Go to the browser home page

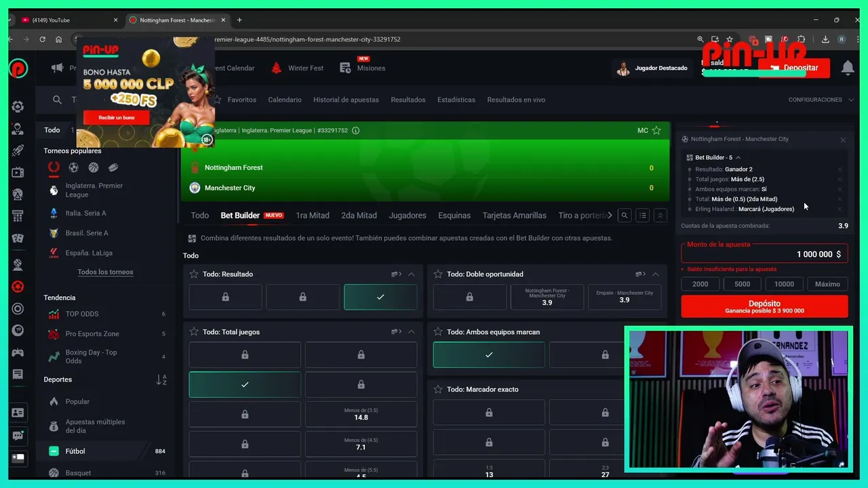58,39
